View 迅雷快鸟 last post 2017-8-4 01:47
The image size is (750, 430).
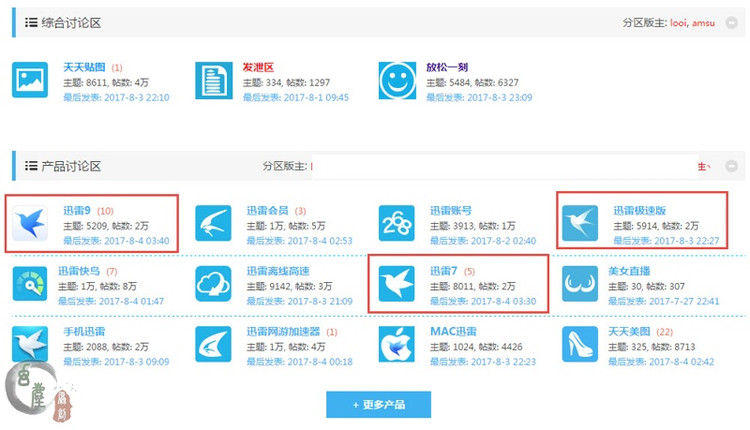(111, 301)
